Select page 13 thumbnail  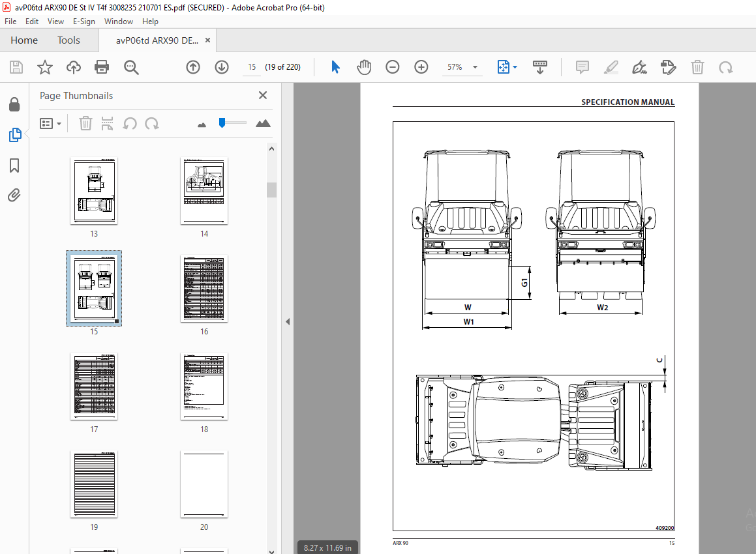click(94, 191)
